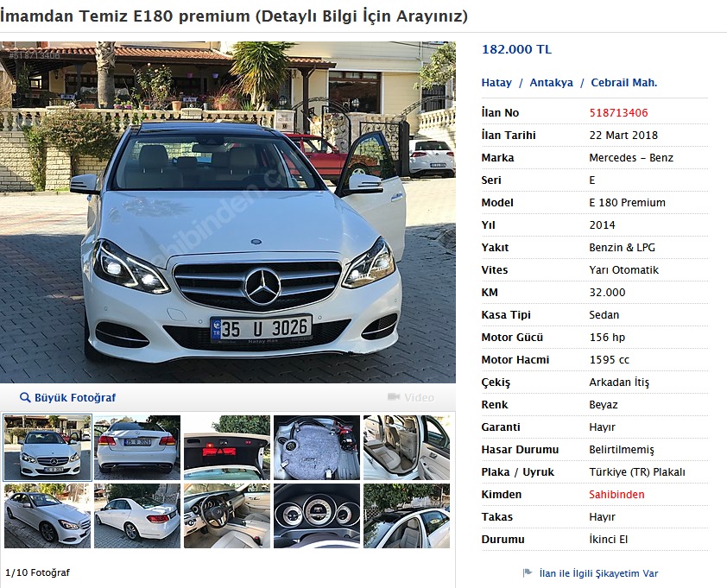Select the rear seats interior thumbnail
Image resolution: width=727 pixels, height=588 pixels.
coord(407,447)
